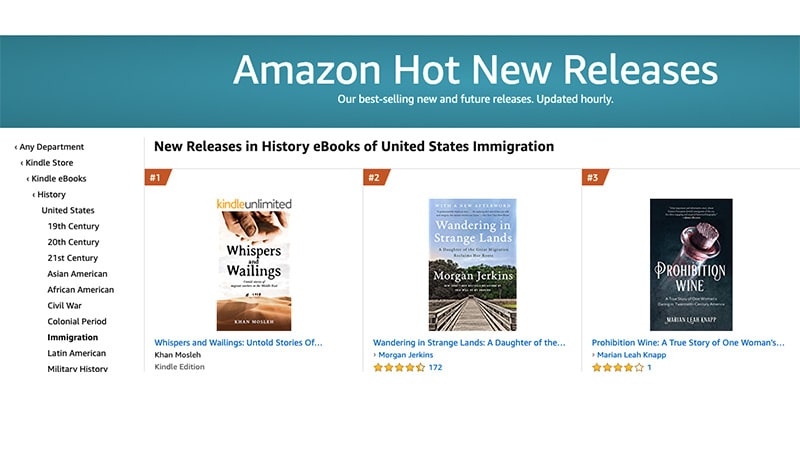
Task: Select 19th Century subcategory
Action: coord(73,227)
